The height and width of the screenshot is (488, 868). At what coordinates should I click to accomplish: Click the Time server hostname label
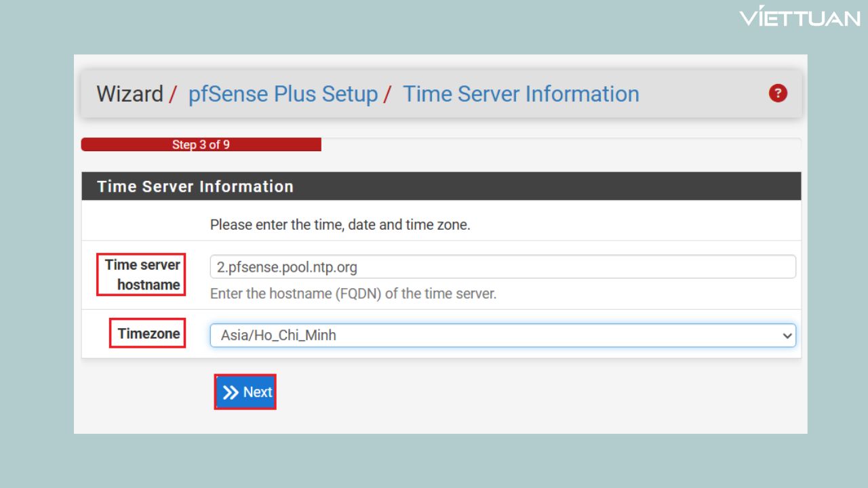coord(142,274)
